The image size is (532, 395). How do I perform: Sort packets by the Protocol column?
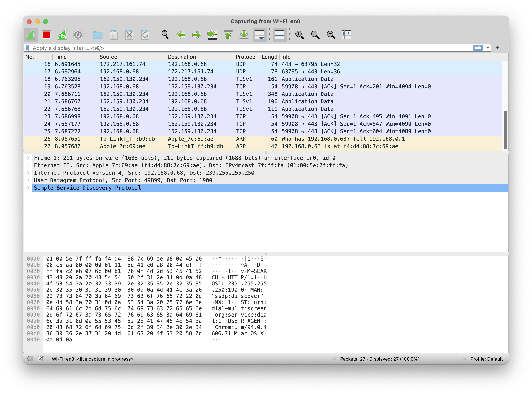pos(246,57)
